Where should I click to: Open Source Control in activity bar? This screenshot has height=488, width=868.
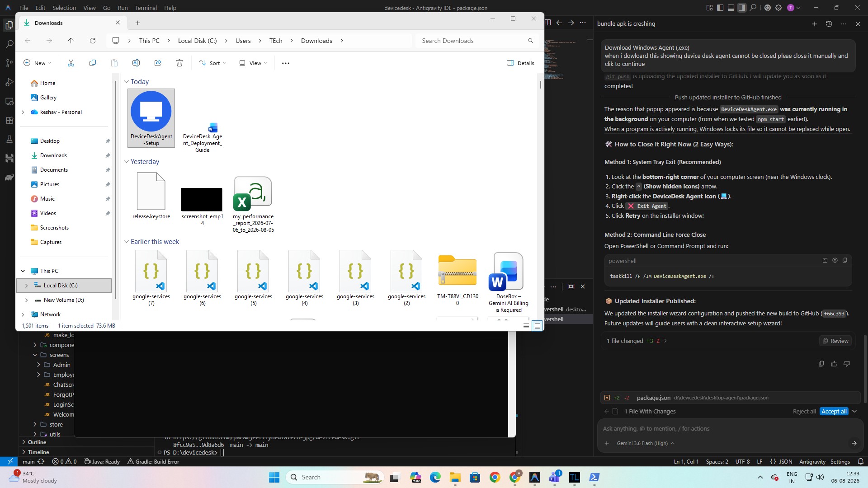[x=9, y=63]
